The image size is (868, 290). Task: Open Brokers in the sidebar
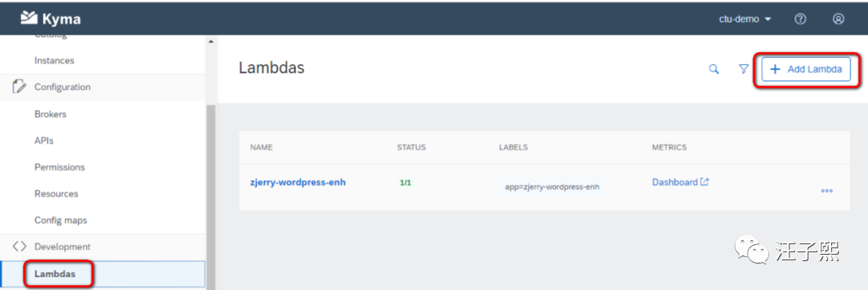tap(51, 114)
